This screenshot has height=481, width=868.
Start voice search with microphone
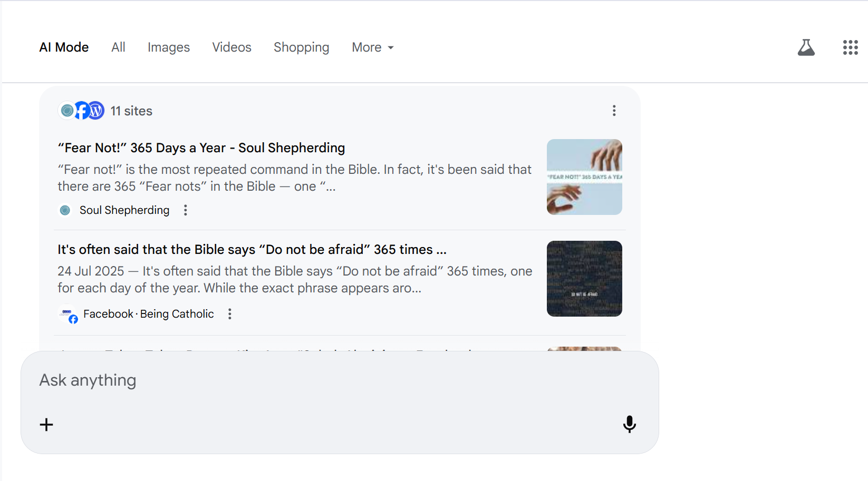click(x=629, y=424)
